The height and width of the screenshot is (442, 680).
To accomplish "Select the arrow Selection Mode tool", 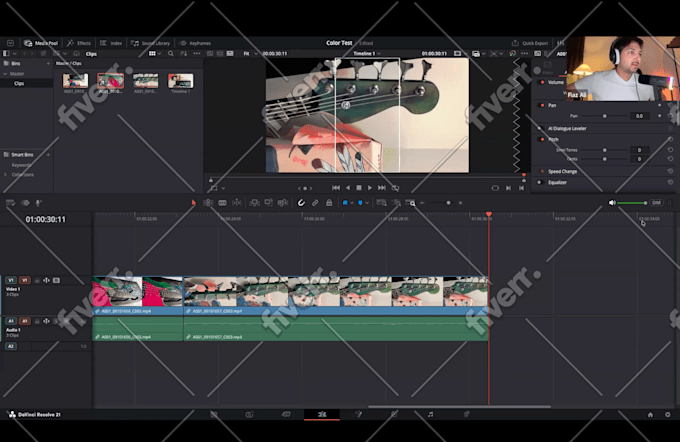I will coord(193,203).
